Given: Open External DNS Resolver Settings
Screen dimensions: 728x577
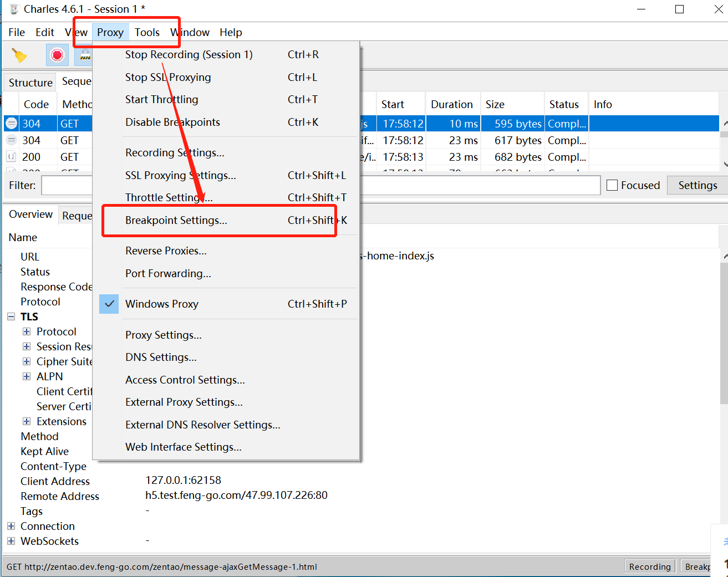Looking at the screenshot, I should tap(225, 425).
